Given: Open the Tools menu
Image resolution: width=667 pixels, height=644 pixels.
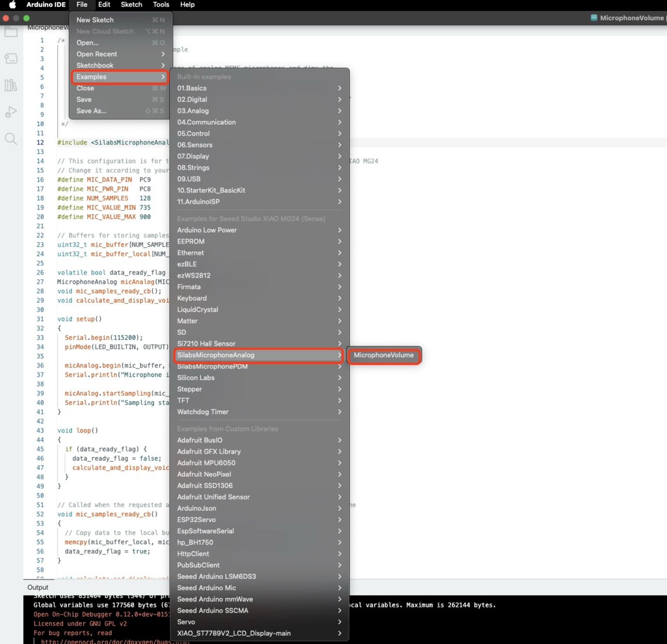Looking at the screenshot, I should tap(161, 5).
